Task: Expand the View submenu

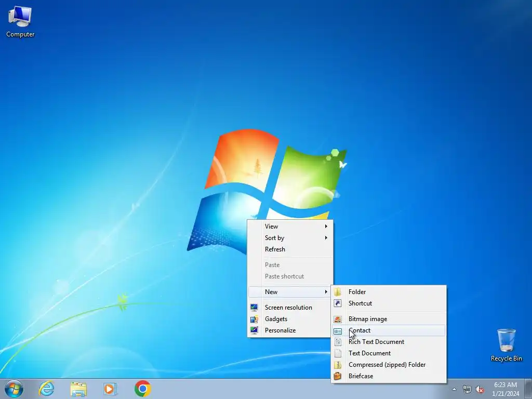Action: (290, 227)
